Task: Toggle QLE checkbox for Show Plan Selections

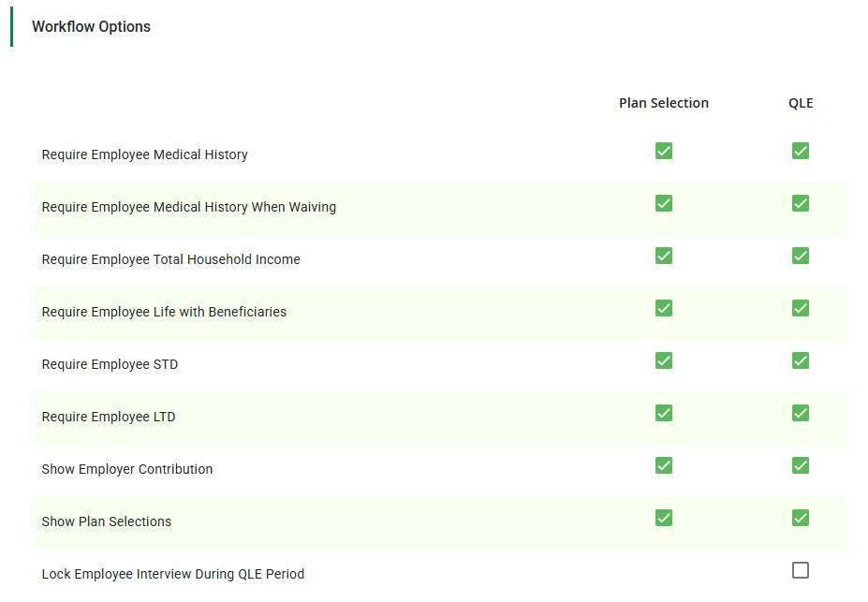Action: (x=801, y=518)
